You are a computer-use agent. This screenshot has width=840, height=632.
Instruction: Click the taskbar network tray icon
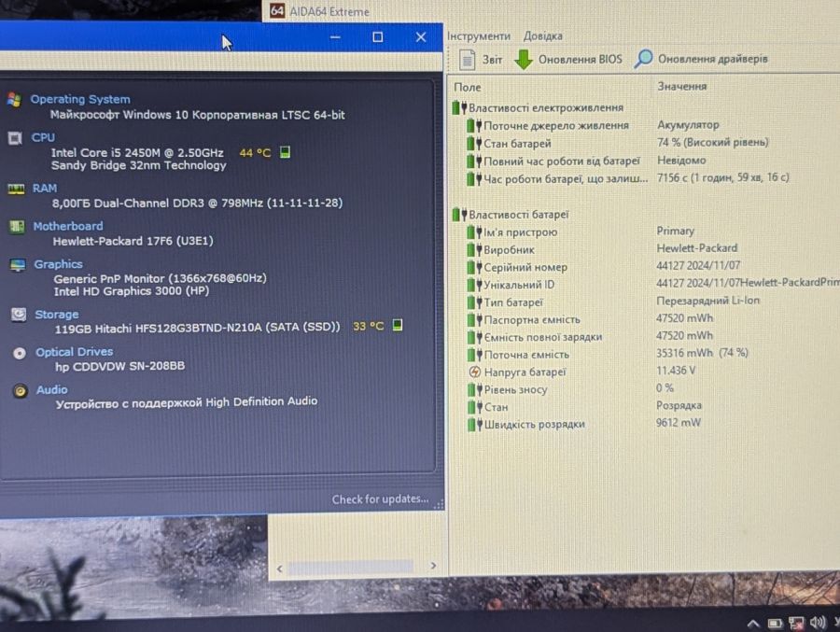(x=796, y=623)
